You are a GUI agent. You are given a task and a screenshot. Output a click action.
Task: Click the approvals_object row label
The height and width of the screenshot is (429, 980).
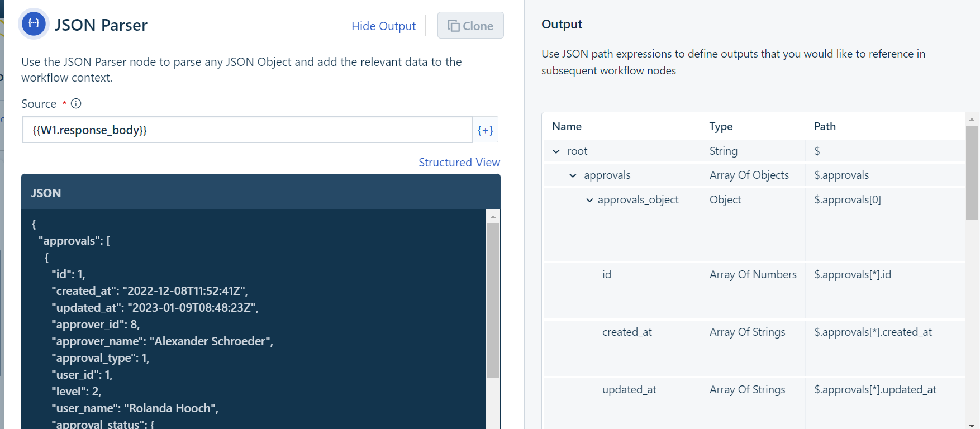(638, 199)
